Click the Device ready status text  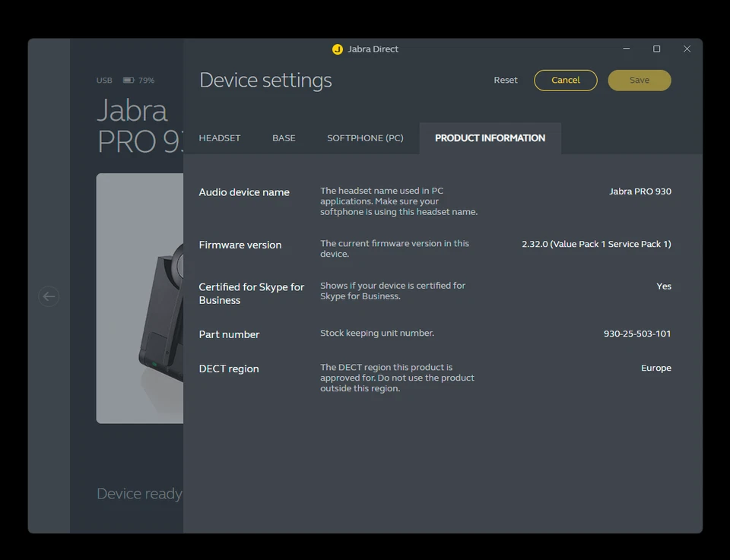pyautogui.click(x=138, y=493)
